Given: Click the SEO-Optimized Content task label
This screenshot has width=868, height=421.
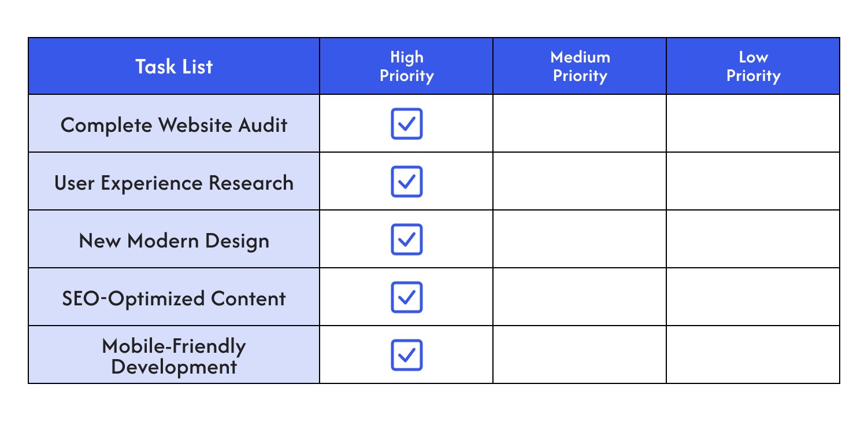Looking at the screenshot, I should (174, 298).
